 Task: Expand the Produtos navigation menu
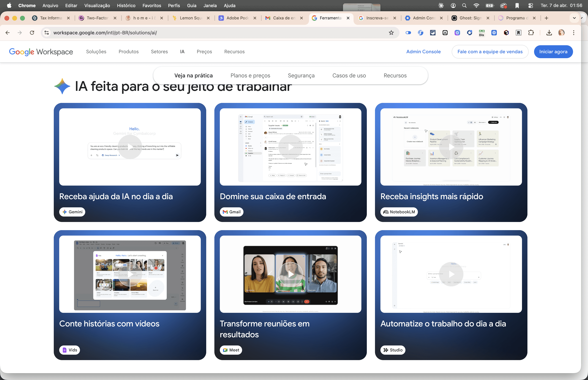point(129,52)
